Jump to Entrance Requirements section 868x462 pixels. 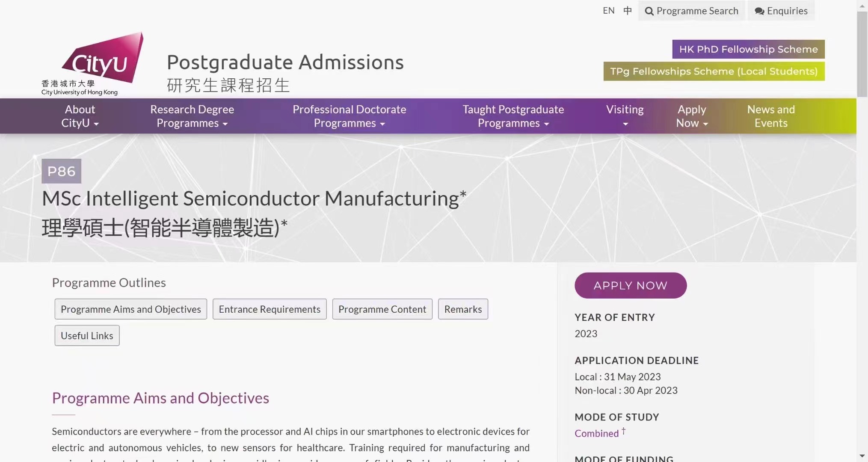(270, 309)
